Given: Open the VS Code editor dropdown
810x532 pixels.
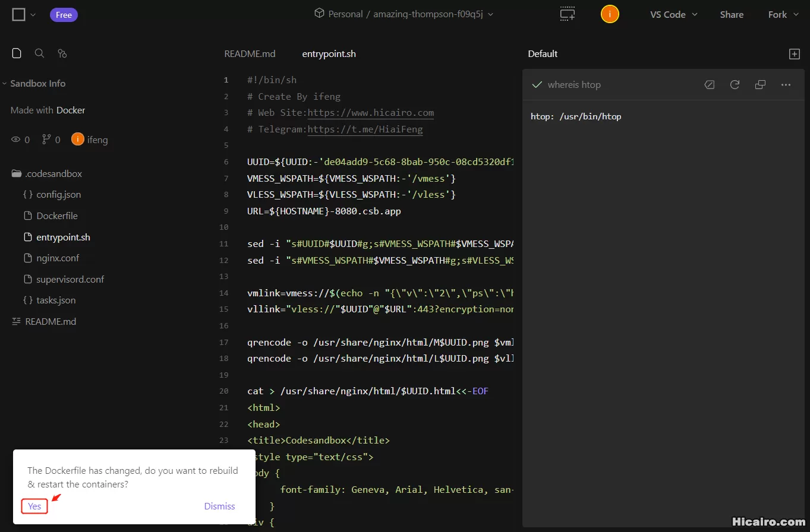Looking at the screenshot, I should [x=673, y=14].
